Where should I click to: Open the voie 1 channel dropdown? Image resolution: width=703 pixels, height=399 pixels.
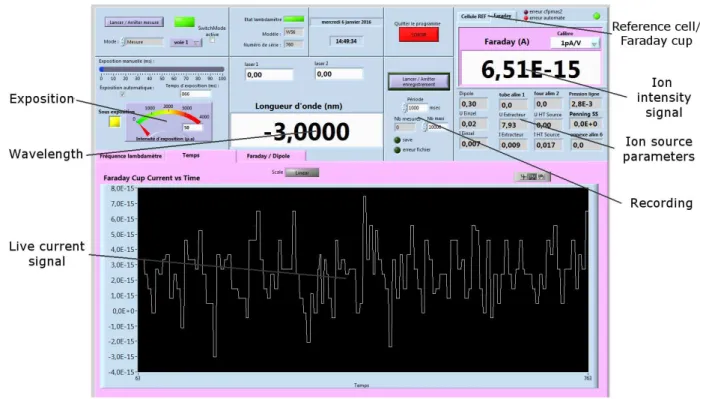(x=186, y=42)
